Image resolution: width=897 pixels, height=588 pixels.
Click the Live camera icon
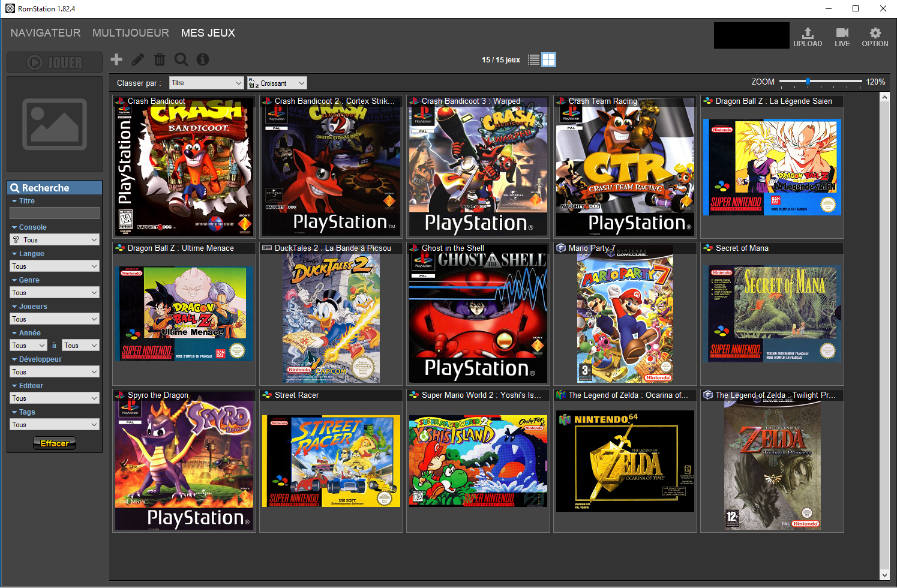842,37
